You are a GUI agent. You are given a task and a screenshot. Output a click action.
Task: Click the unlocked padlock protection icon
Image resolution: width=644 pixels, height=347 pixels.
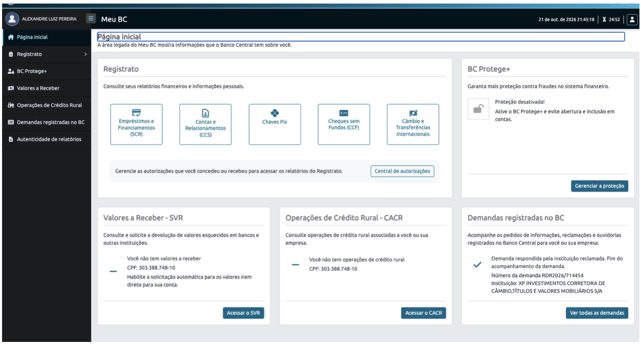click(478, 109)
